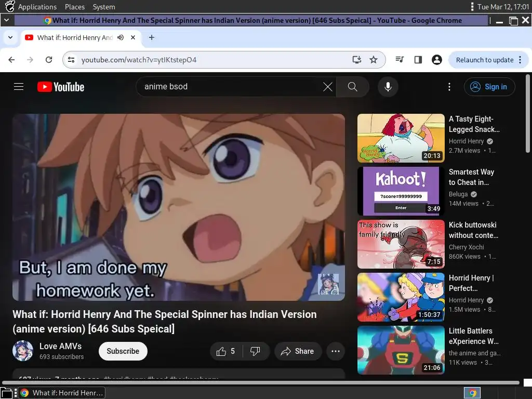Screen dimensions: 532x399
Task: Install YouTube app icon in address bar
Action: [x=356, y=60]
